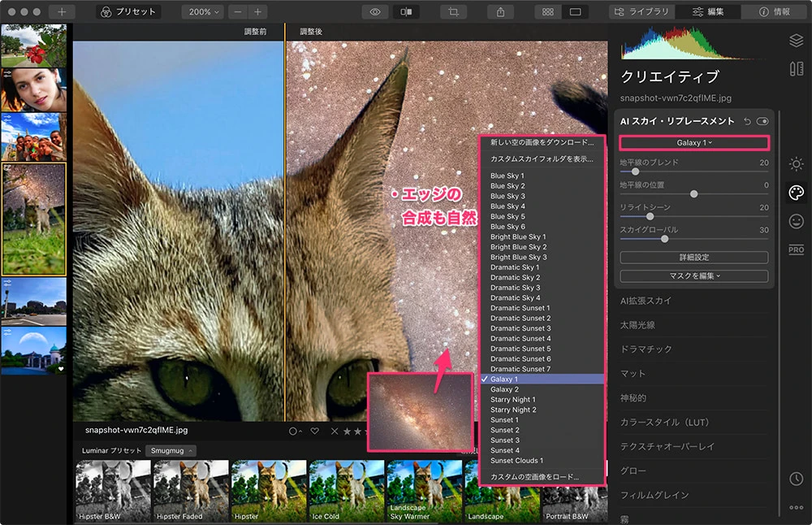Choose カスタムスカイフォルダを表示... menu item
Screen dimensions: 812x525
click(x=542, y=158)
